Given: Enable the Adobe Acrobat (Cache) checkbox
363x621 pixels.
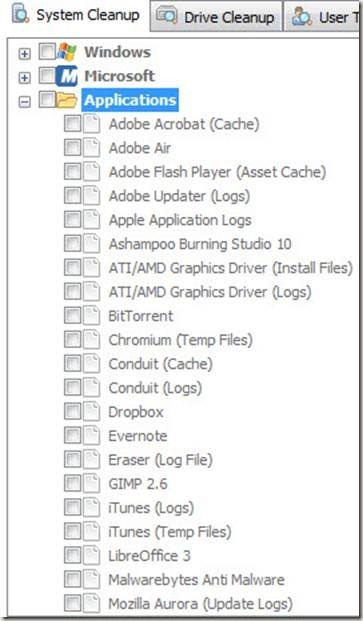Looking at the screenshot, I should (72, 124).
